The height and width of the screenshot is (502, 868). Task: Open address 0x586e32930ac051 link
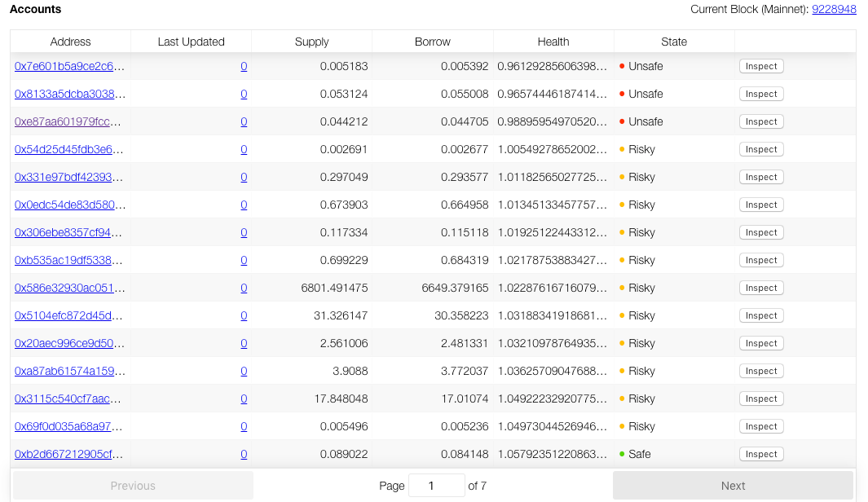click(70, 288)
